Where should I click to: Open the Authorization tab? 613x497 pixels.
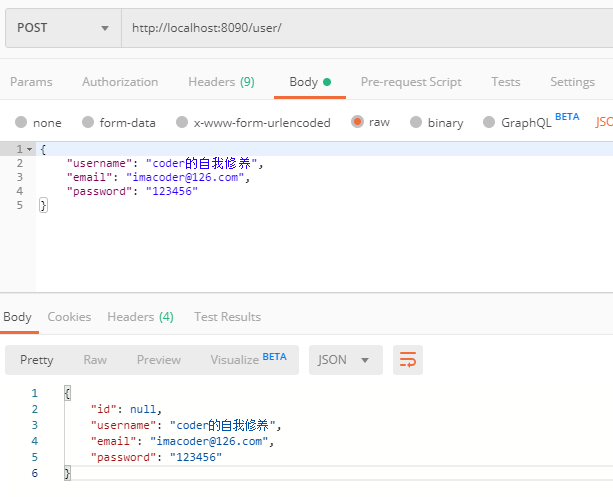coord(120,82)
